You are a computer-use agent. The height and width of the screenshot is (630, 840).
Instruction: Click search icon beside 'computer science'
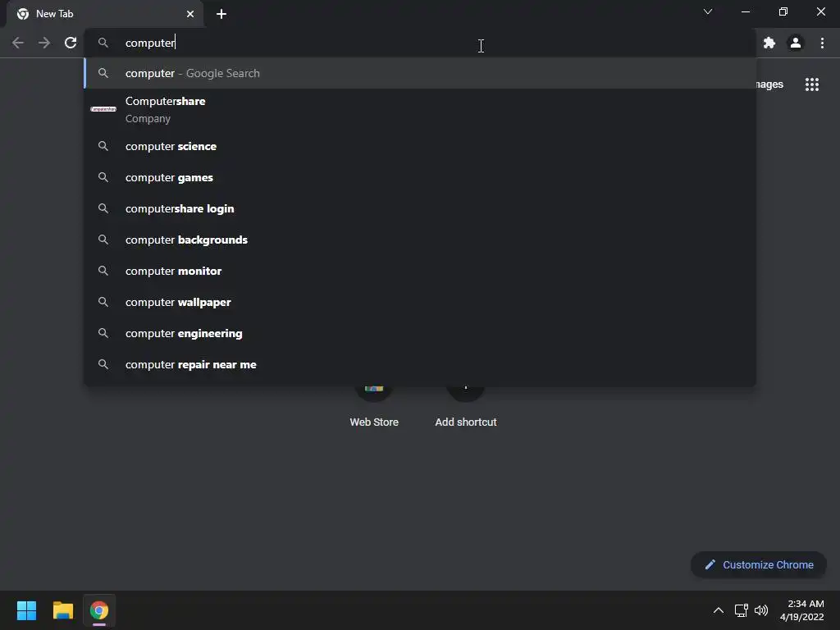click(x=103, y=146)
